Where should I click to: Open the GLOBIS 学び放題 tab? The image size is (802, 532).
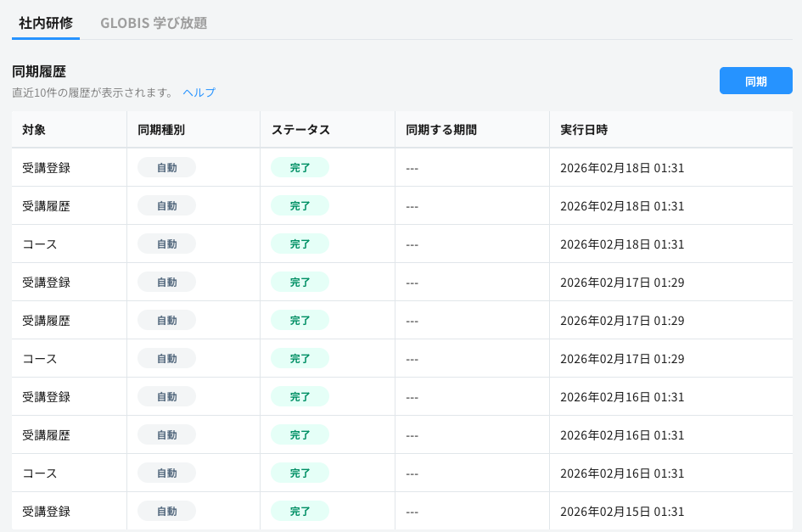coord(154,23)
